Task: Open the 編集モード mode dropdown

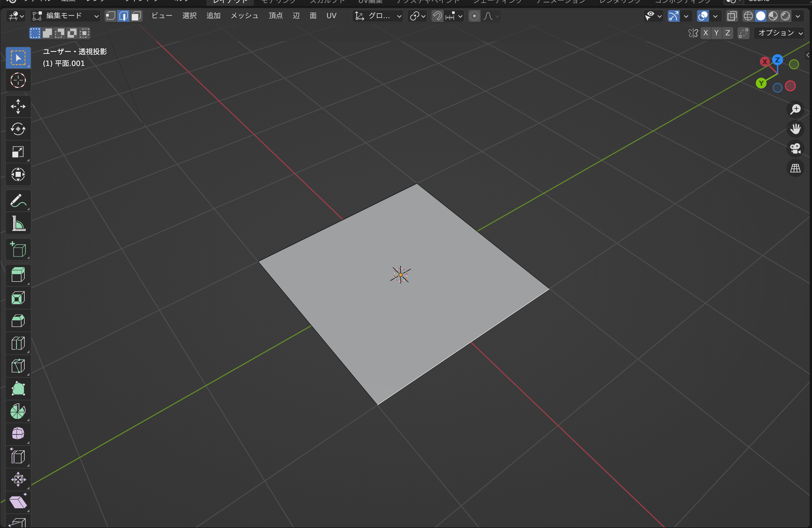Action: coord(65,16)
